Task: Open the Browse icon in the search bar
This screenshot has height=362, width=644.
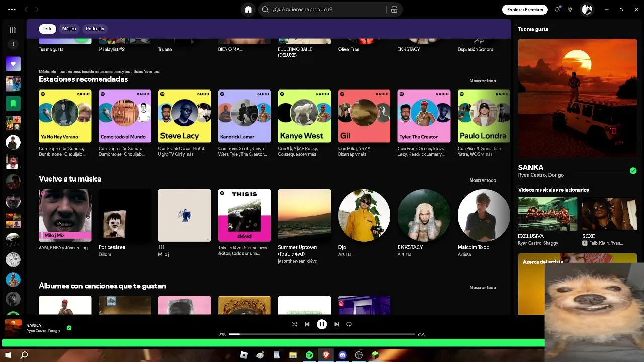Action: pos(394,9)
